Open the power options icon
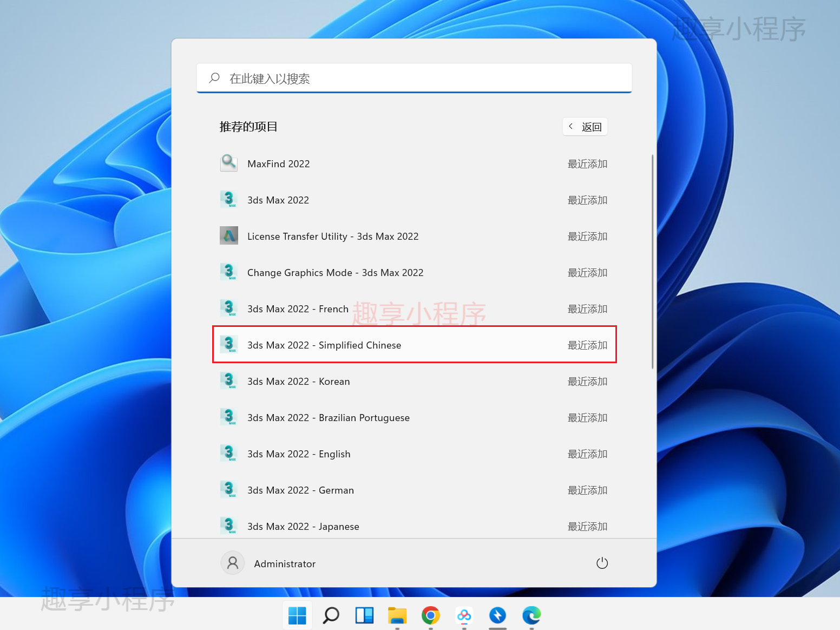Screen dimensions: 840x630 [x=602, y=563]
